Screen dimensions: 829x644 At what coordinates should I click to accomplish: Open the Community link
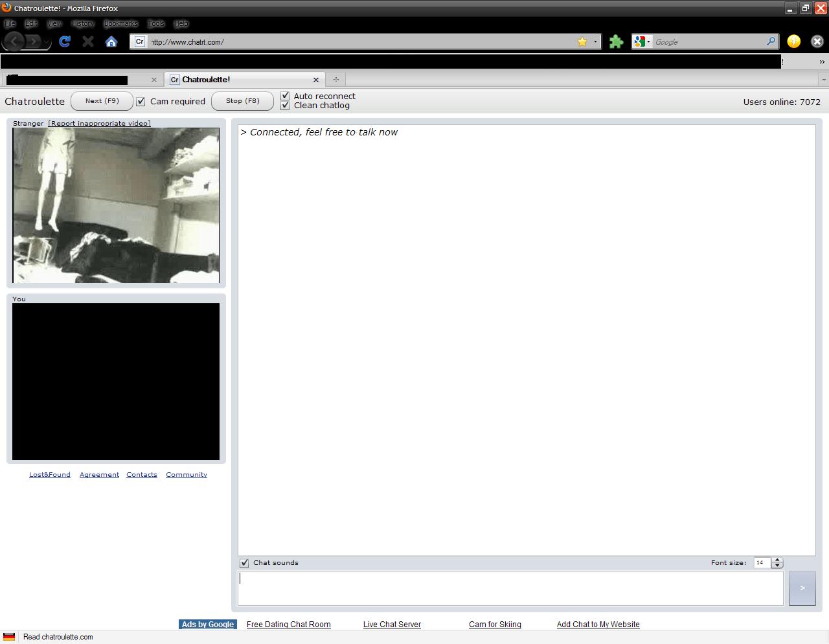tap(187, 475)
